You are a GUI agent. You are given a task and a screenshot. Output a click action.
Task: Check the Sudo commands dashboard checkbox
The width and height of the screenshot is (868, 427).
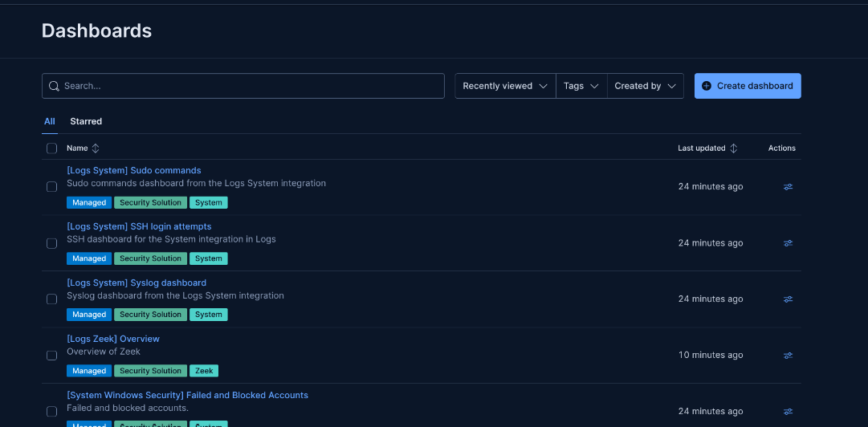click(51, 187)
